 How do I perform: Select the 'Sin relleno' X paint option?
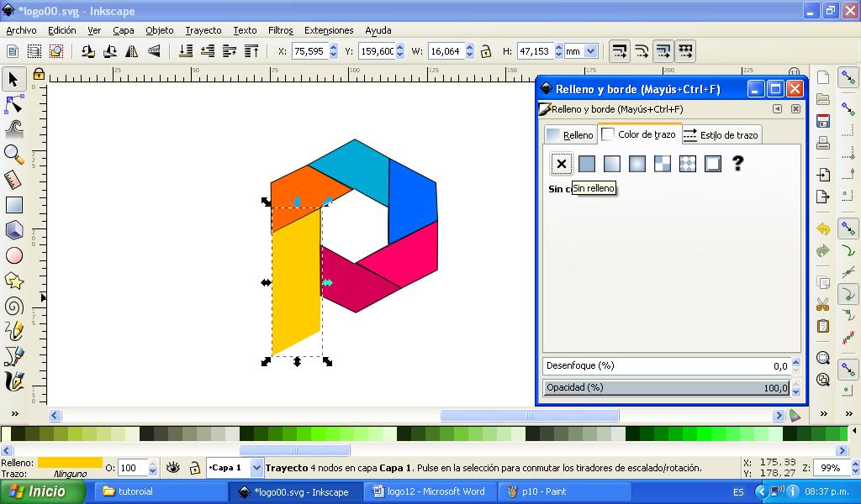(x=561, y=164)
